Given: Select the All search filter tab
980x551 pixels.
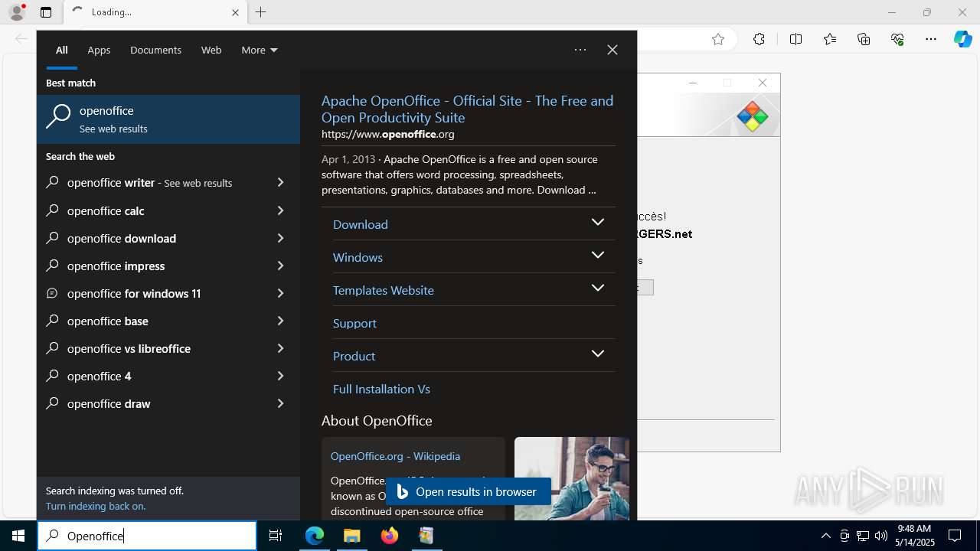Looking at the screenshot, I should click(62, 50).
